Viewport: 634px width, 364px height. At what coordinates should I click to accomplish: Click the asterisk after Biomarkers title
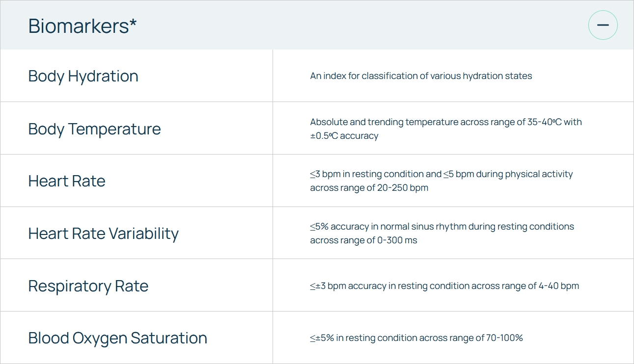(133, 23)
